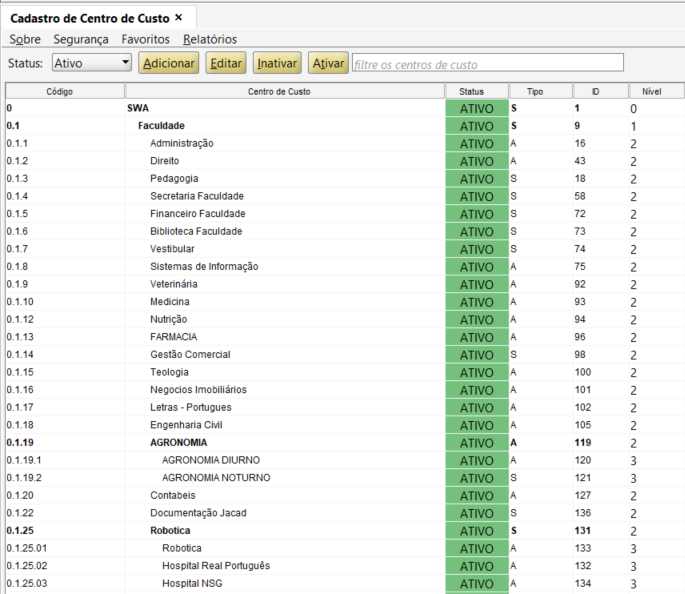Image resolution: width=685 pixels, height=594 pixels.
Task: Select the Hospital NSG row
Action: coord(345,583)
